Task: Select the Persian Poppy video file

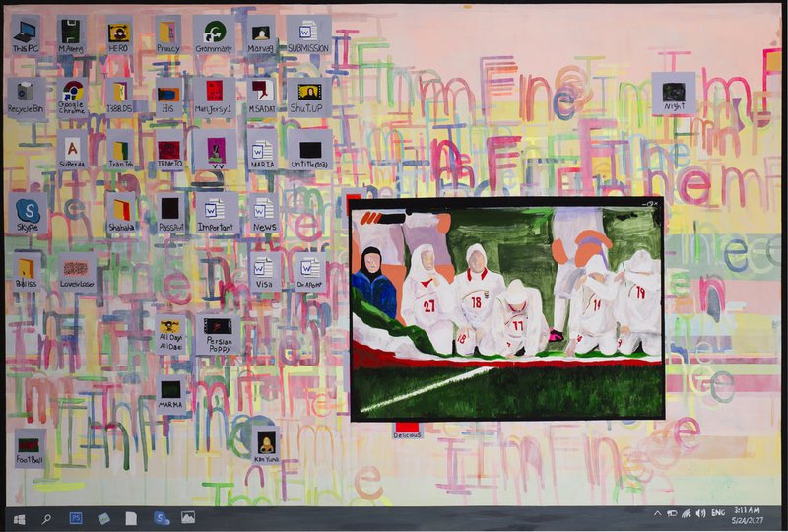Action: [x=218, y=335]
